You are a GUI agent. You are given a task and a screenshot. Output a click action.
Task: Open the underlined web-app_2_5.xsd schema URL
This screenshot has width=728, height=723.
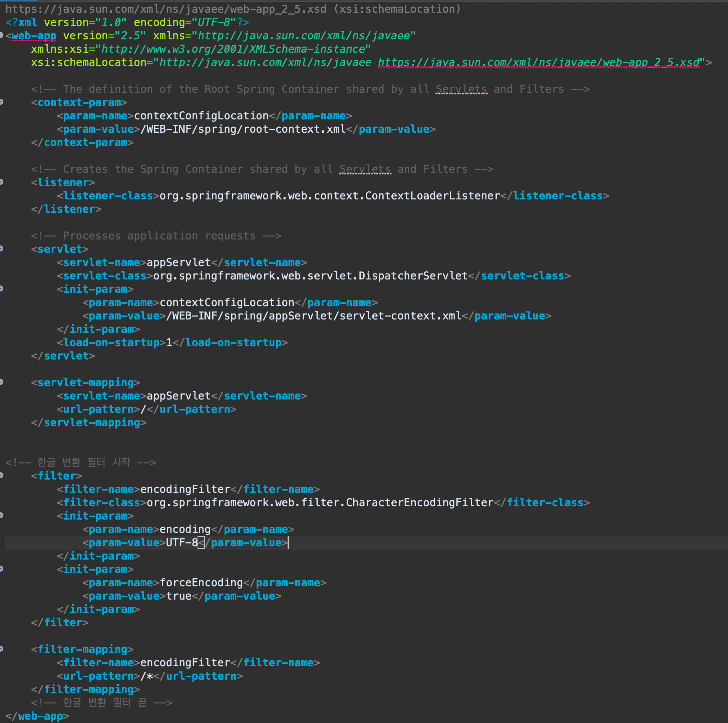[538, 62]
